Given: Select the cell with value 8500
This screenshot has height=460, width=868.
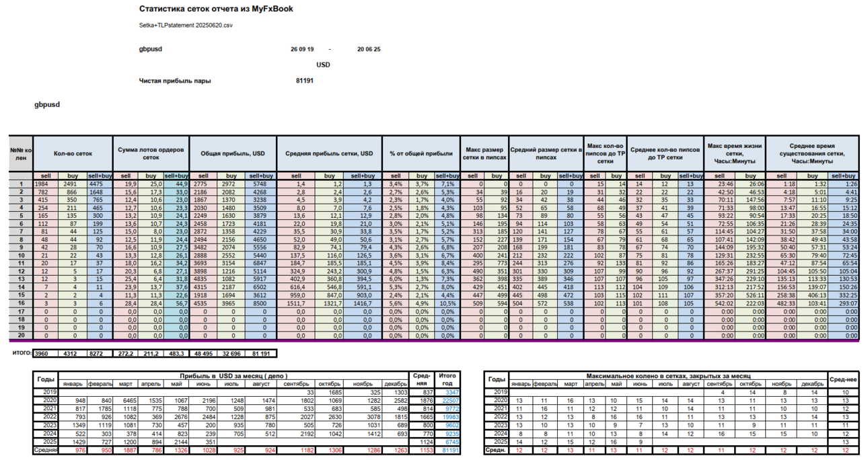Looking at the screenshot, I should click(x=260, y=303).
